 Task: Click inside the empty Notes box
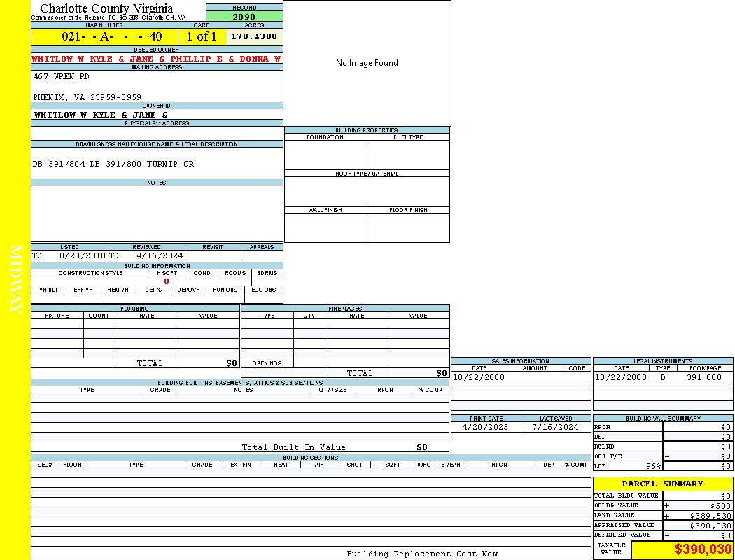point(157,213)
